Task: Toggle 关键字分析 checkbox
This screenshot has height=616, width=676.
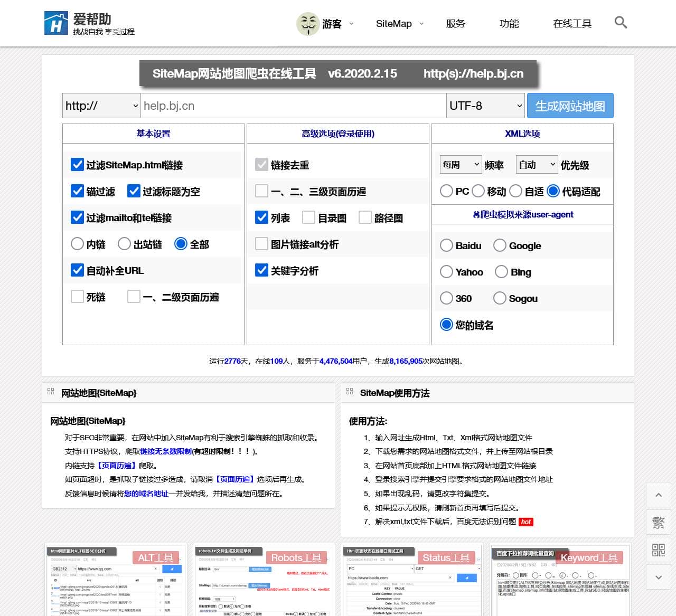Action: pos(261,270)
